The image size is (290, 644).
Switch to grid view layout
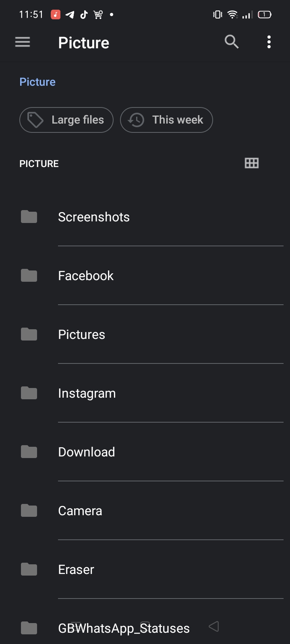click(x=252, y=163)
